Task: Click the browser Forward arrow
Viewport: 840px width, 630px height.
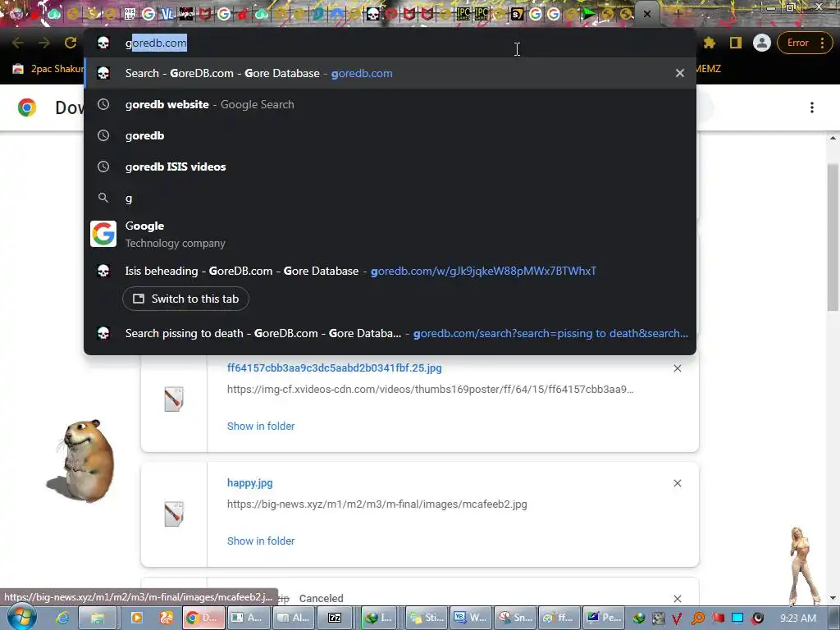Action: click(x=44, y=43)
